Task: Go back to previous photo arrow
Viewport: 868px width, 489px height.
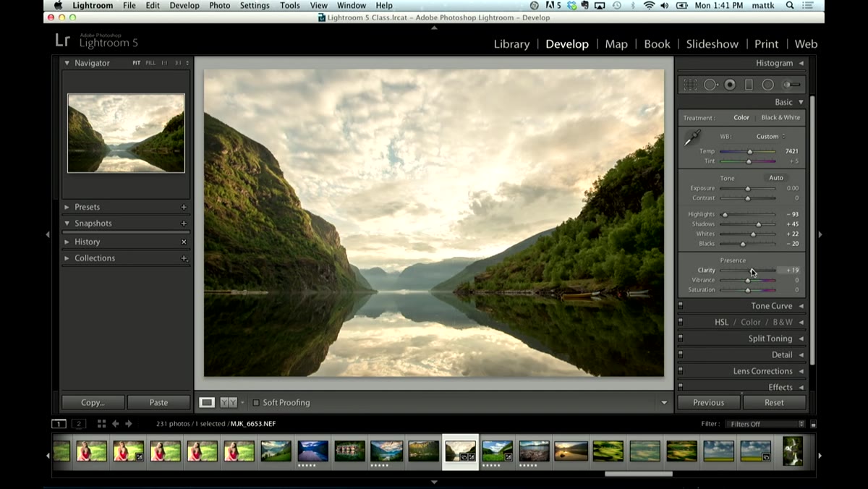Action: (x=116, y=424)
